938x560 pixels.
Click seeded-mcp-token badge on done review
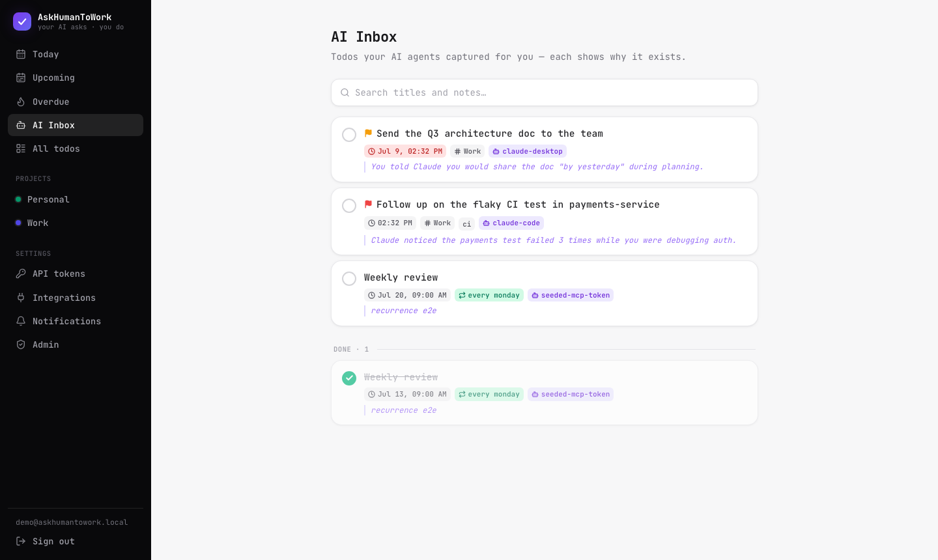click(x=571, y=394)
